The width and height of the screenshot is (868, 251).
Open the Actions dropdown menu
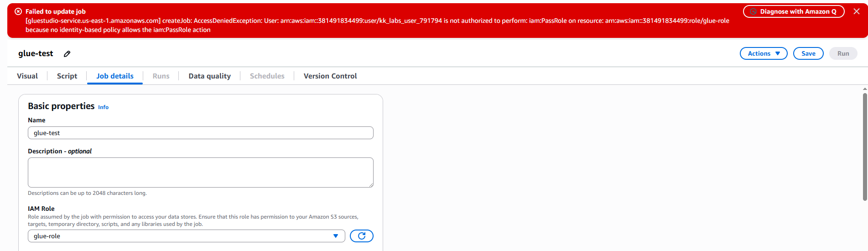[x=764, y=53]
